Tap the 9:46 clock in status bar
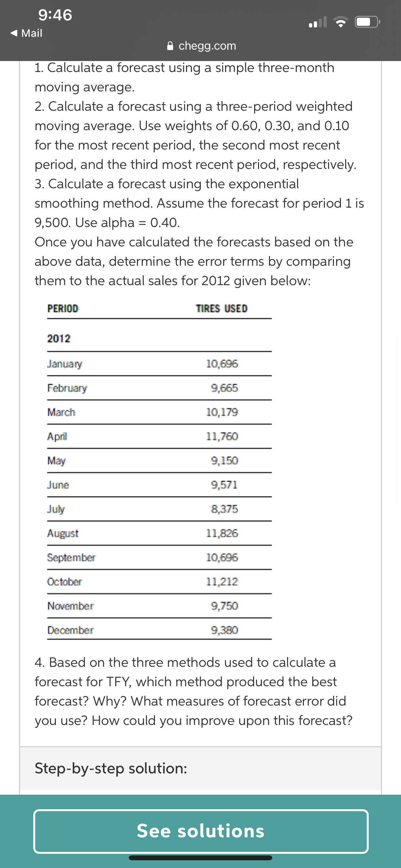The image size is (401, 868). click(x=55, y=15)
